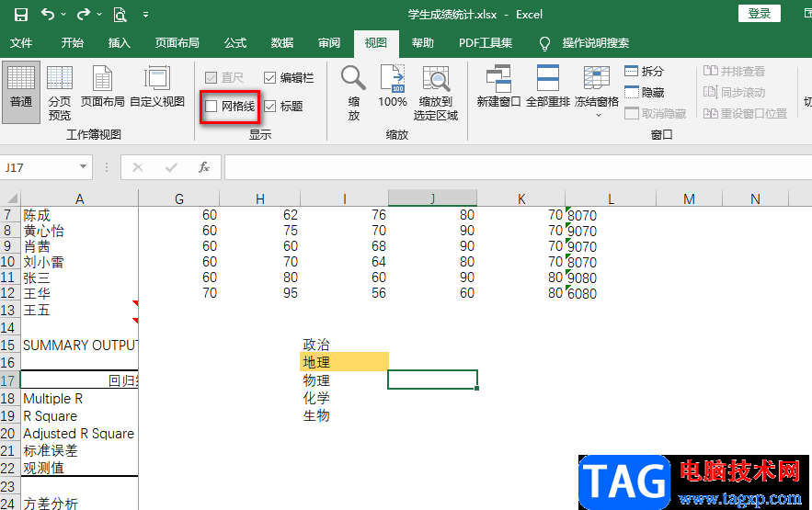This screenshot has height=510, width=812.
Task: Click 缩放到选定区域 zoom to selection
Action: pyautogui.click(x=436, y=93)
